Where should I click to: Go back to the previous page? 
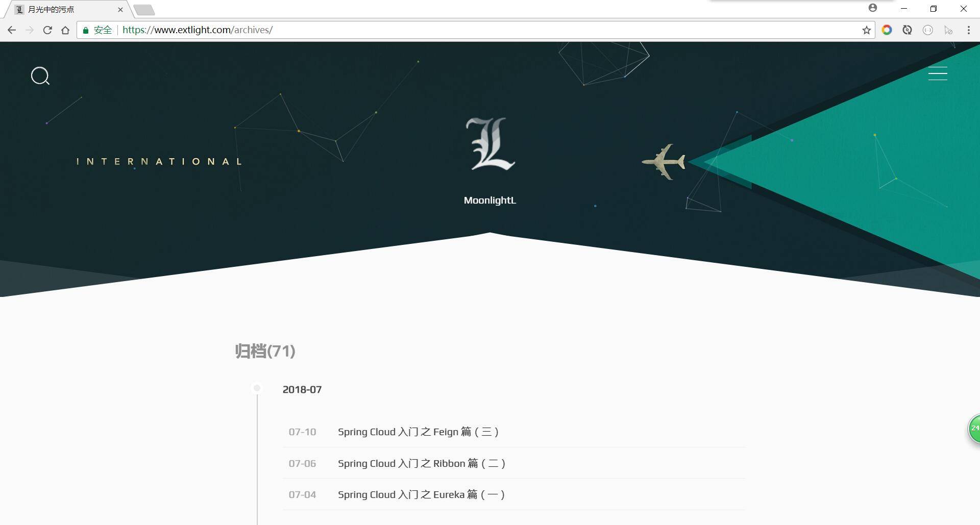[x=12, y=30]
